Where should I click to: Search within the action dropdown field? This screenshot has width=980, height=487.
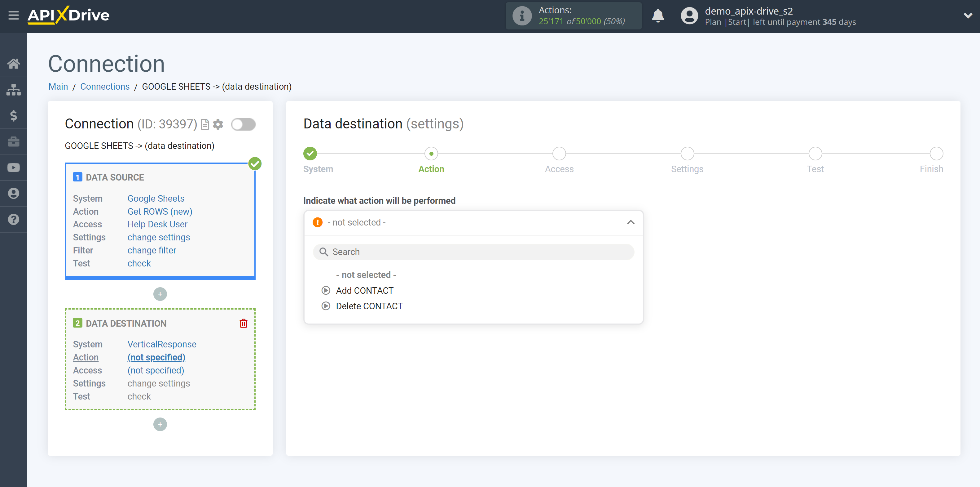coord(473,252)
